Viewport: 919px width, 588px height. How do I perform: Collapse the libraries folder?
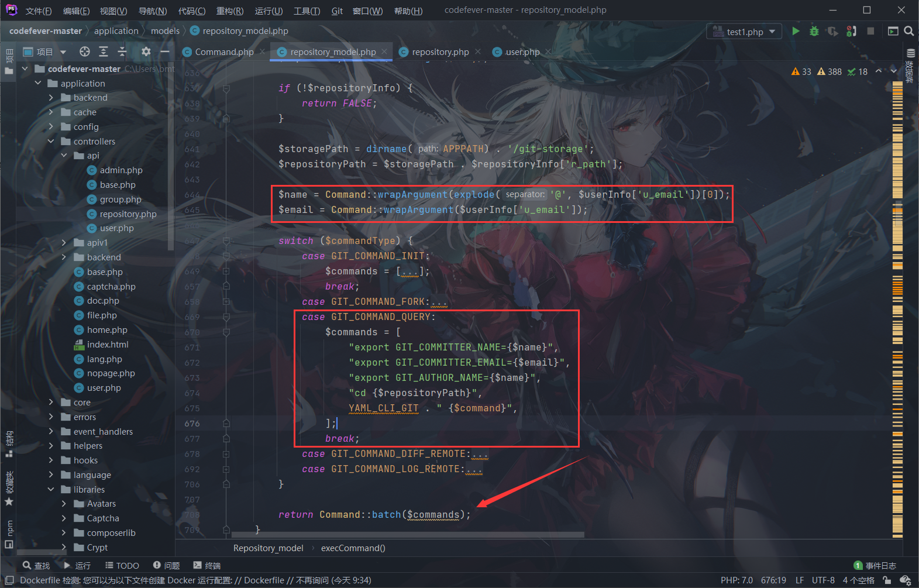coord(51,489)
